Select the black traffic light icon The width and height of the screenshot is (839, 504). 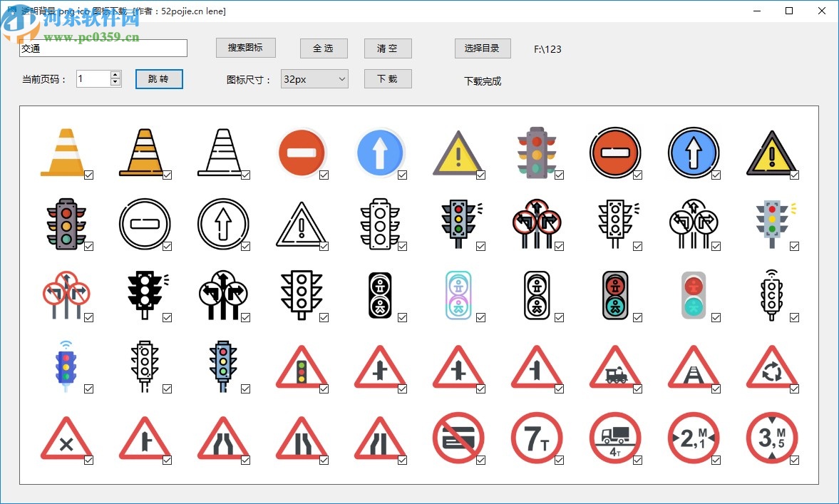click(x=145, y=292)
